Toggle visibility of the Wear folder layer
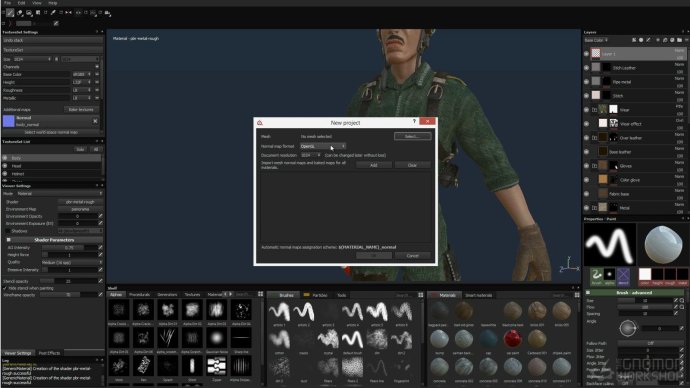Screen dimensions: 690x388 coord(587,110)
